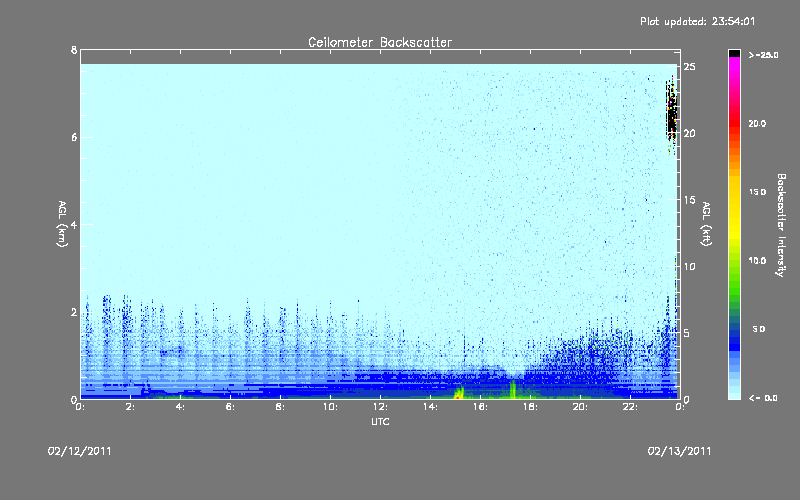Click the 5 tick on the kft axis
This screenshot has width=800, height=500.
tap(686, 333)
